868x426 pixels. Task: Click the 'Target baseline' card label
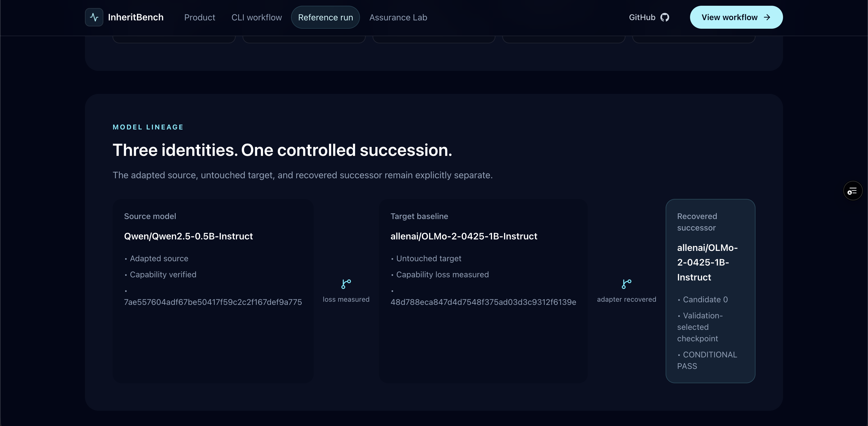point(419,216)
